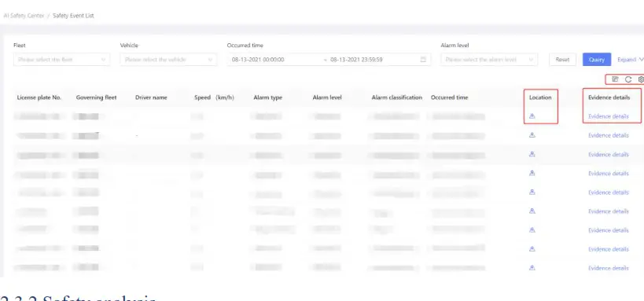
Task: Open location icon in the seventh table row
Action: point(532,230)
